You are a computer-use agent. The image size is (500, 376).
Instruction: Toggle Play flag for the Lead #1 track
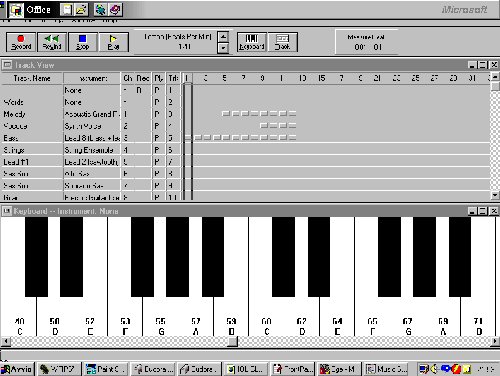pyautogui.click(x=157, y=162)
